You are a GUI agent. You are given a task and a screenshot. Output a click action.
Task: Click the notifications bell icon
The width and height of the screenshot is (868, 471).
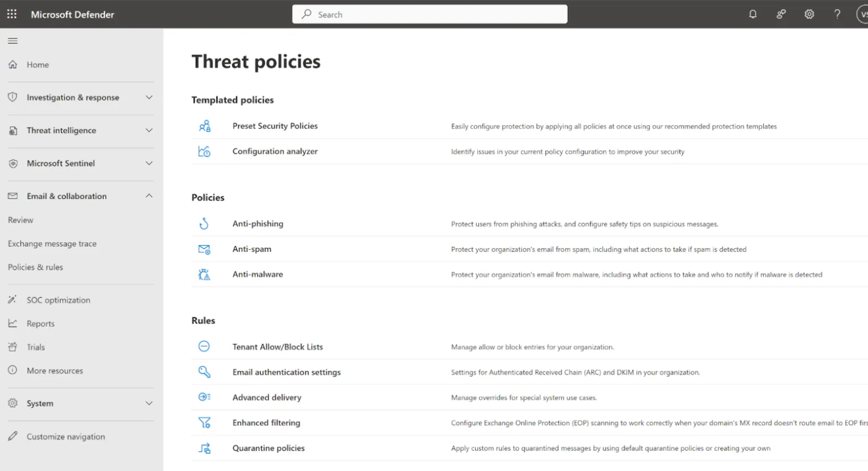752,14
